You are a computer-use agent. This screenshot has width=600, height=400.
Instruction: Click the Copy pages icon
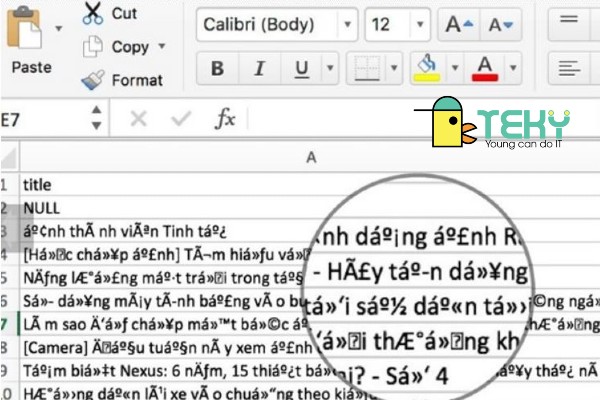(93, 46)
